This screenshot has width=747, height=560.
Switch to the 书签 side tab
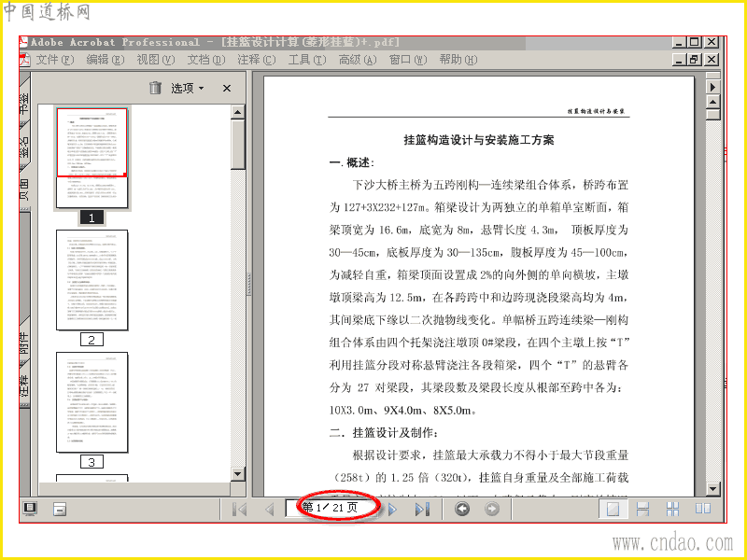(x=25, y=104)
